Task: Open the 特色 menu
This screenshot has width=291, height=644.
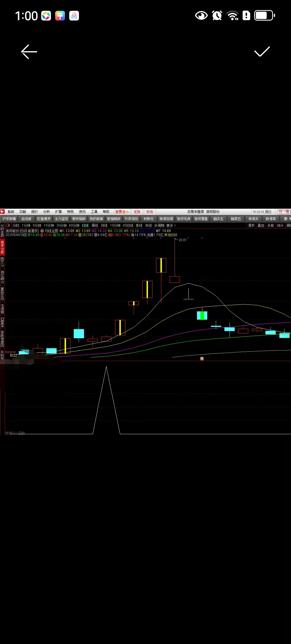Action: tap(70, 212)
